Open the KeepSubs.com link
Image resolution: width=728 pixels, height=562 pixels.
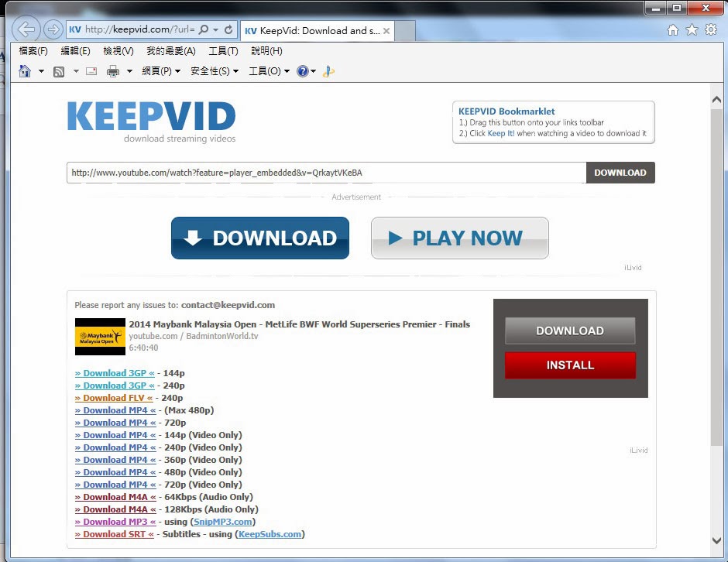pos(270,534)
